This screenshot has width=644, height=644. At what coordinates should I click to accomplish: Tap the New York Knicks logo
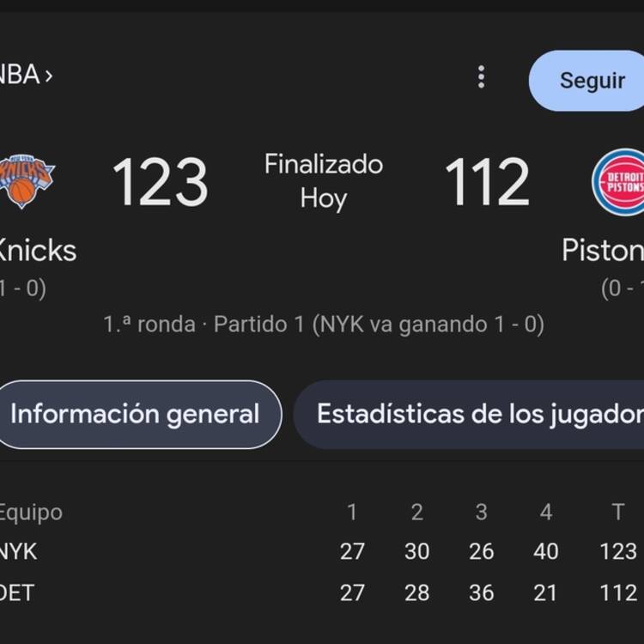27,181
